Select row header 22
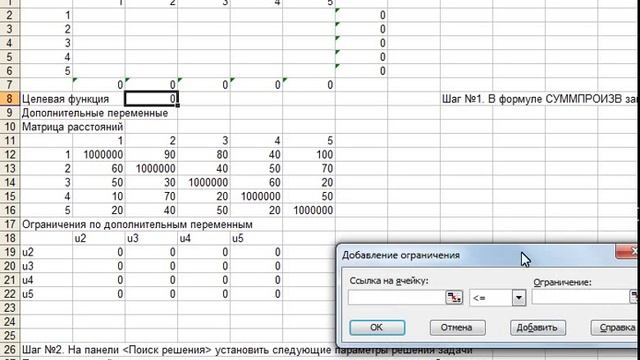Image resolution: width=640 pixels, height=360 pixels. tap(10, 294)
